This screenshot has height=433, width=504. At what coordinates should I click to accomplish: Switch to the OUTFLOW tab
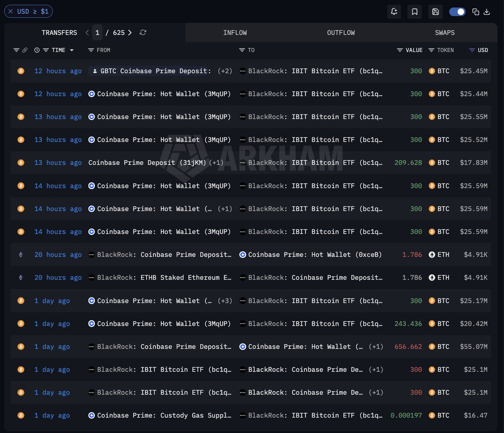(341, 33)
